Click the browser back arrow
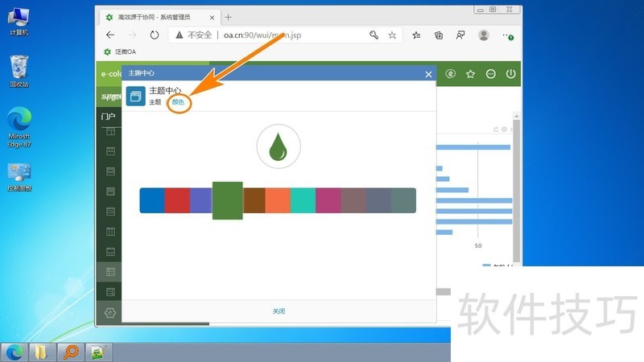This screenshot has height=362, width=644. click(x=110, y=35)
